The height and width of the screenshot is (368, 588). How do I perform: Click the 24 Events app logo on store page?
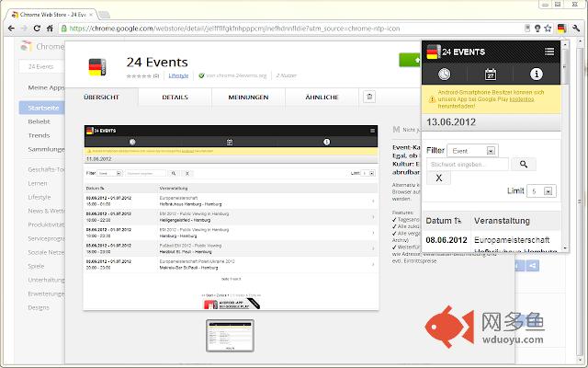97,67
